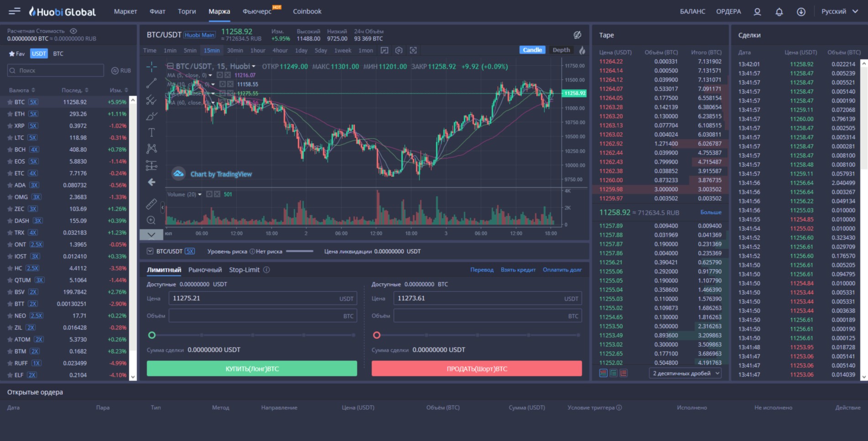Open the hamburger menu next to Huobi logo
This screenshot has width=868, height=441.
[15, 11]
